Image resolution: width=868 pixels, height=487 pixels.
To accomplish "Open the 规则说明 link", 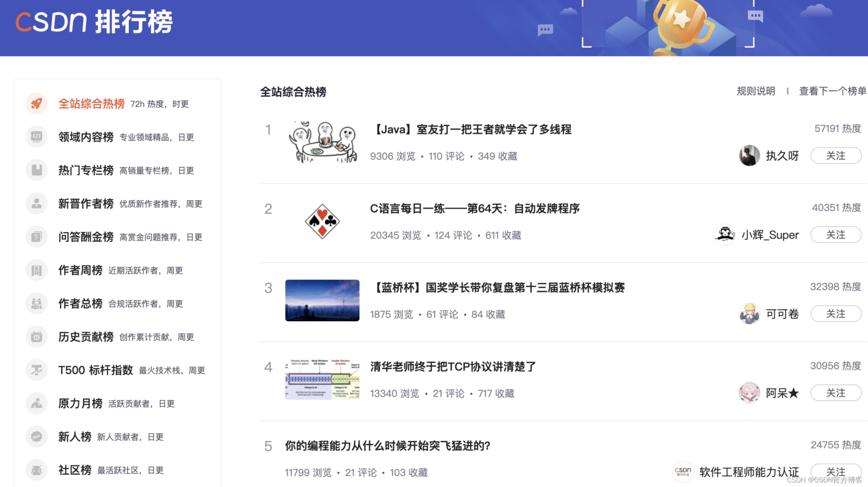I will (755, 91).
